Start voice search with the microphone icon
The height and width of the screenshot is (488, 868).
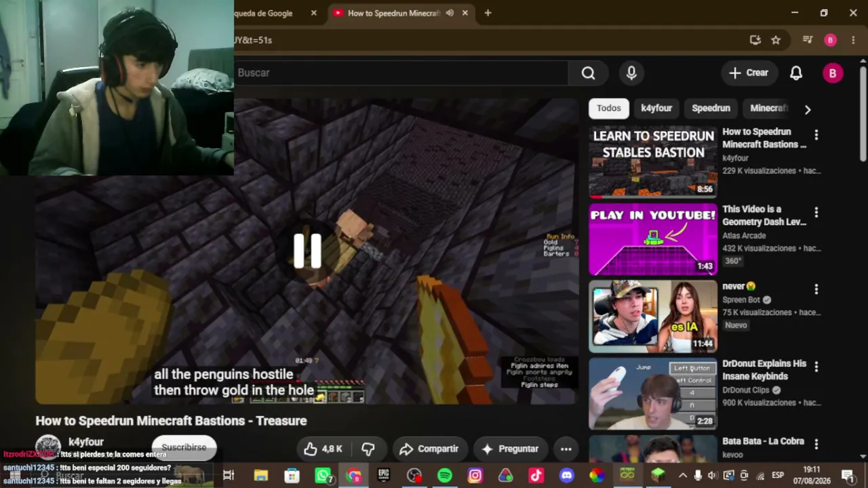coord(631,73)
